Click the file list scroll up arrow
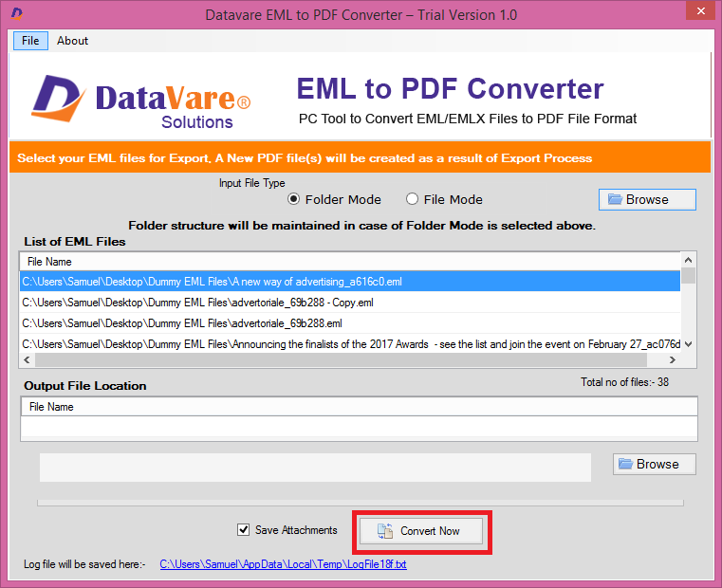This screenshot has width=722, height=588. pyautogui.click(x=689, y=260)
